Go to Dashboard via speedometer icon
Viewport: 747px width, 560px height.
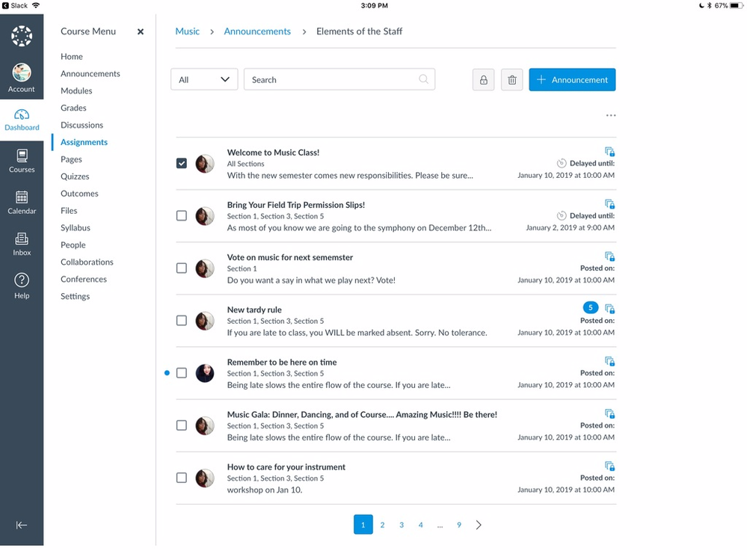(22, 119)
